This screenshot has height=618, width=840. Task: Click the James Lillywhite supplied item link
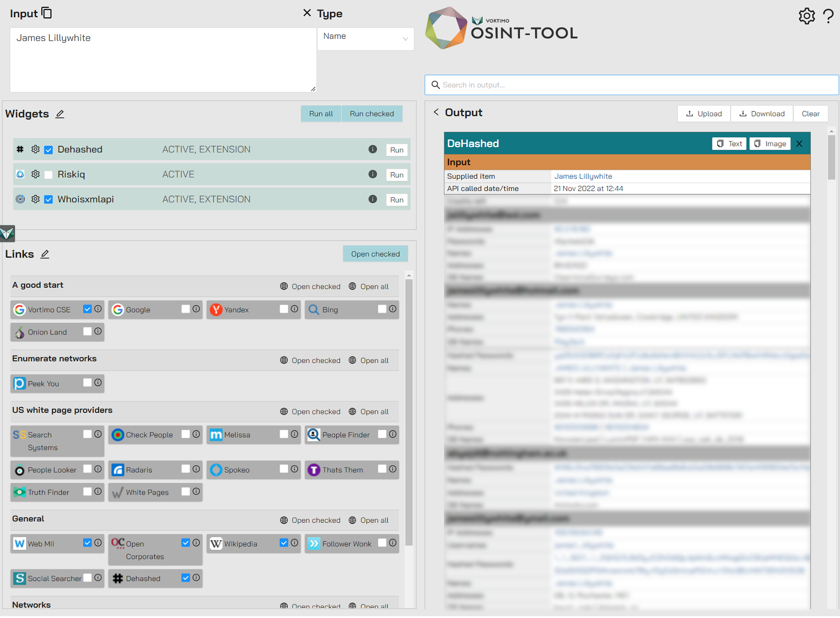583,177
